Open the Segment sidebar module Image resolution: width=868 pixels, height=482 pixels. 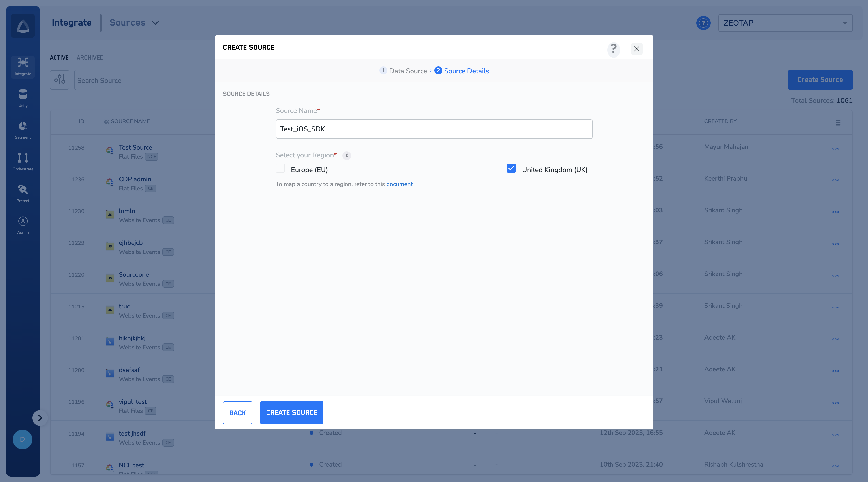pyautogui.click(x=23, y=130)
